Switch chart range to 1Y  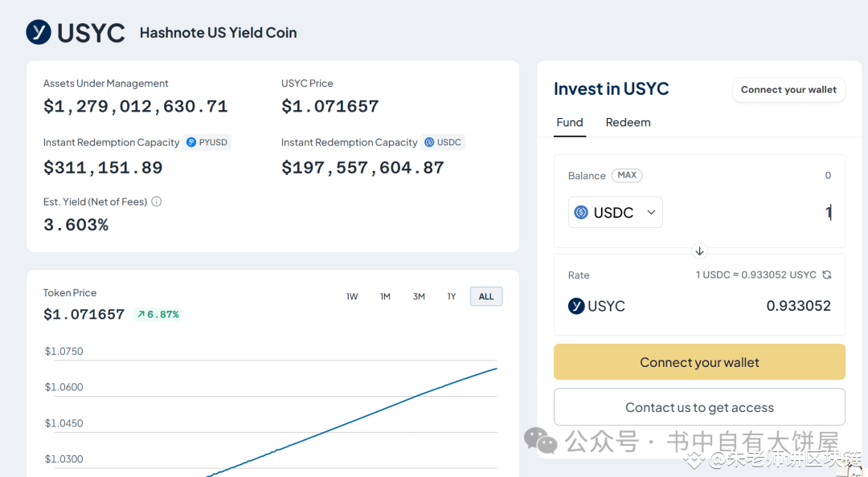click(452, 296)
